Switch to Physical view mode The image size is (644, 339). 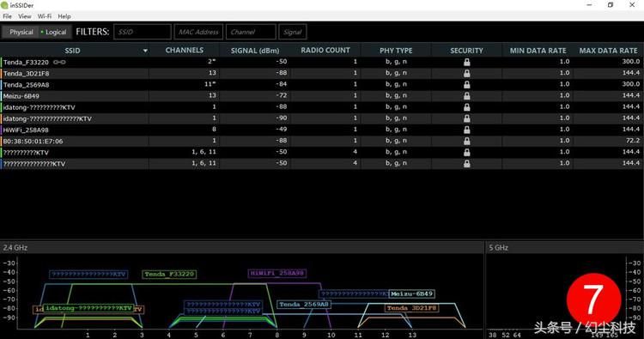click(x=19, y=32)
